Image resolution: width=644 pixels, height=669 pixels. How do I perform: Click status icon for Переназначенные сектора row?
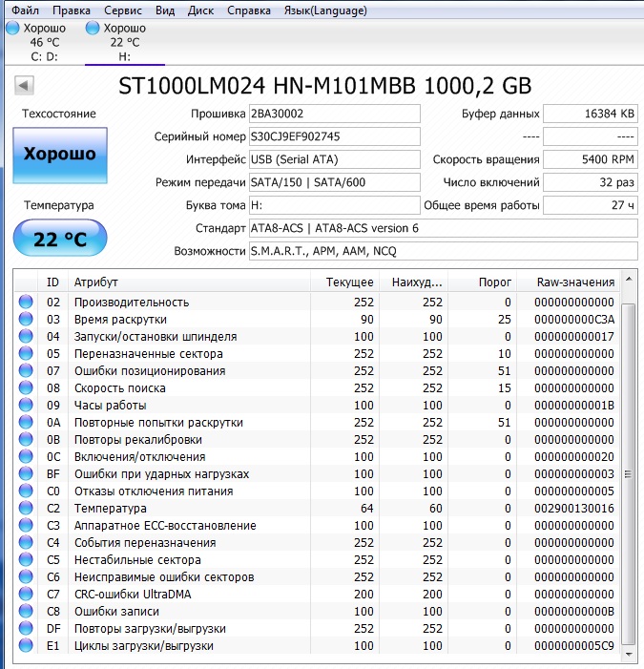click(x=26, y=354)
